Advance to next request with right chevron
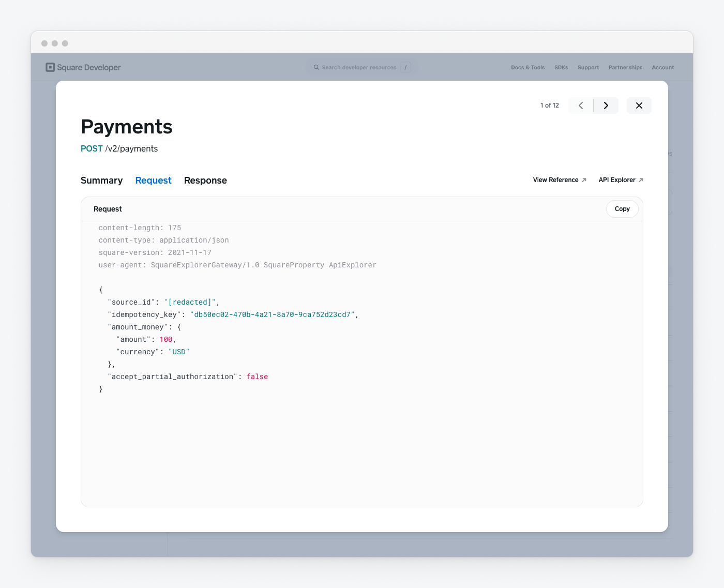This screenshot has width=724, height=588. point(606,105)
